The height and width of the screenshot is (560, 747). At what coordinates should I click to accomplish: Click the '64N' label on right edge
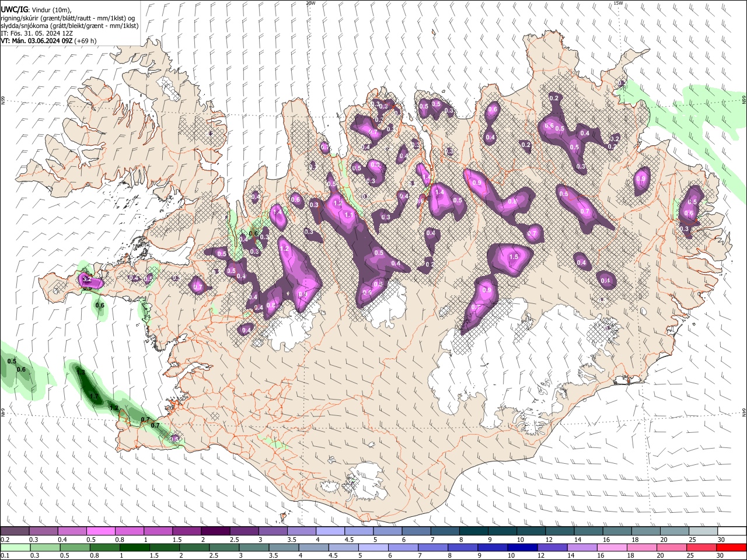pyautogui.click(x=744, y=412)
